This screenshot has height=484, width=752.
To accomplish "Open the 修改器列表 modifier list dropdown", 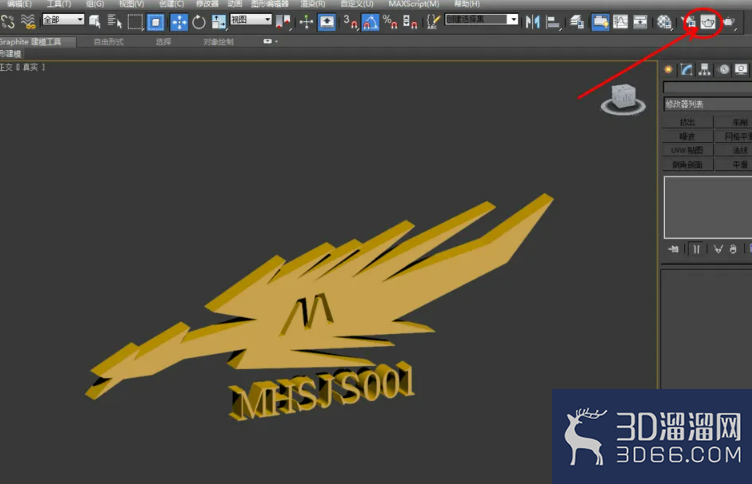I will click(707, 104).
